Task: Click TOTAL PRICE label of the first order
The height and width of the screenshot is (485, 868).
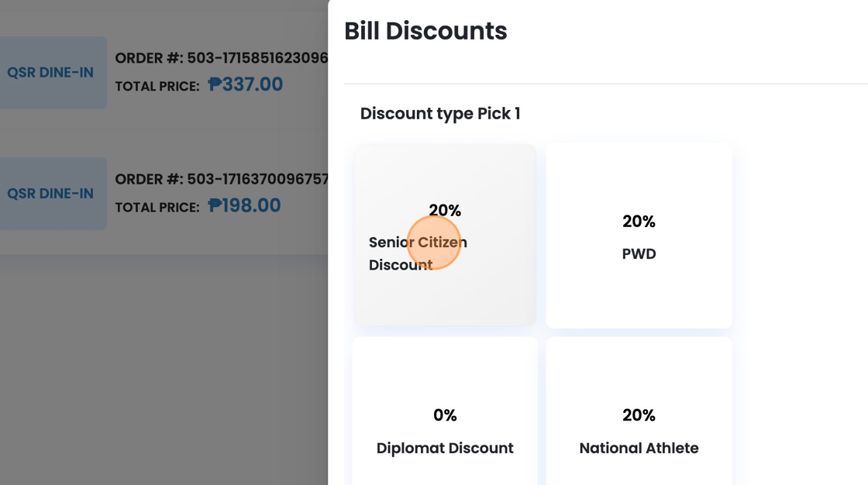Action: pyautogui.click(x=157, y=86)
